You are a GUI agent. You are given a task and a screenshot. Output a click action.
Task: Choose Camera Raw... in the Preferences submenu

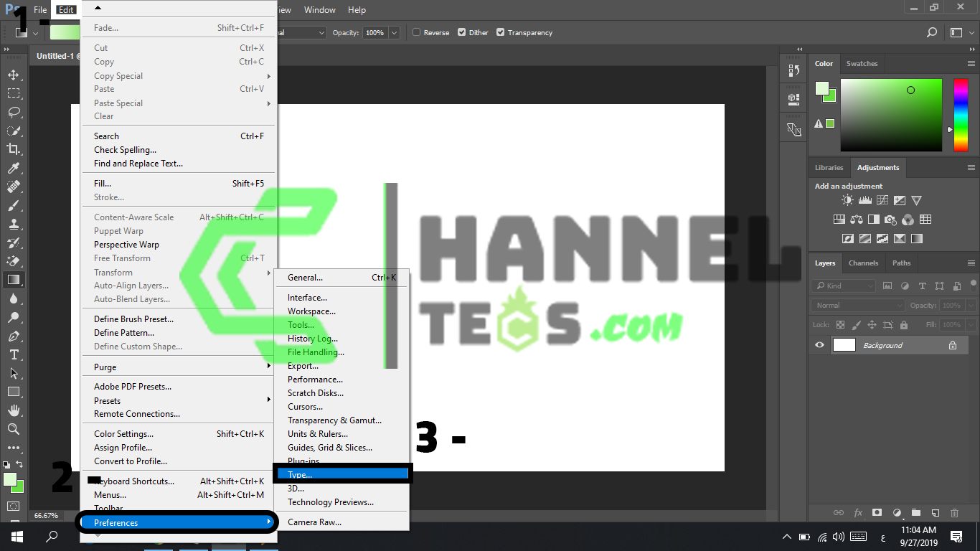click(342, 522)
